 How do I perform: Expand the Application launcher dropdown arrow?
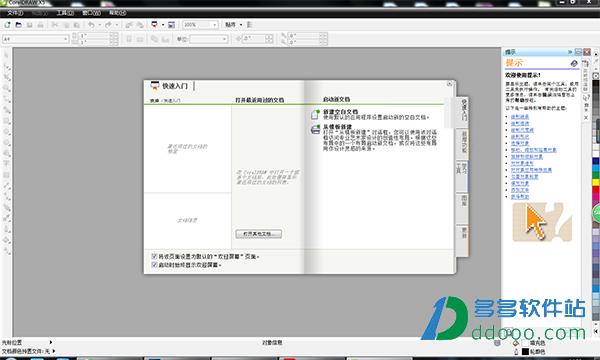tap(163, 25)
